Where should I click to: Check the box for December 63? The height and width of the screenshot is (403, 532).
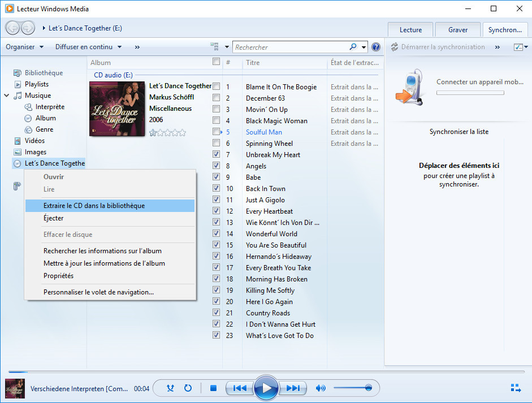click(216, 98)
